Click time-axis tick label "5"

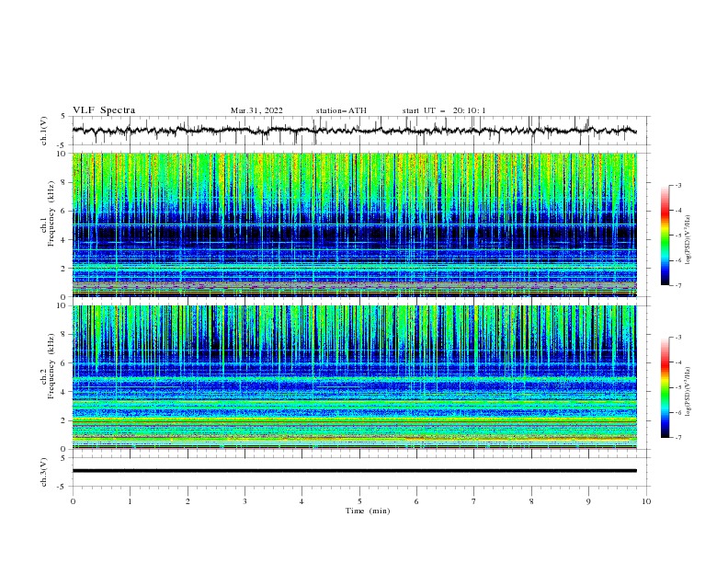click(359, 501)
